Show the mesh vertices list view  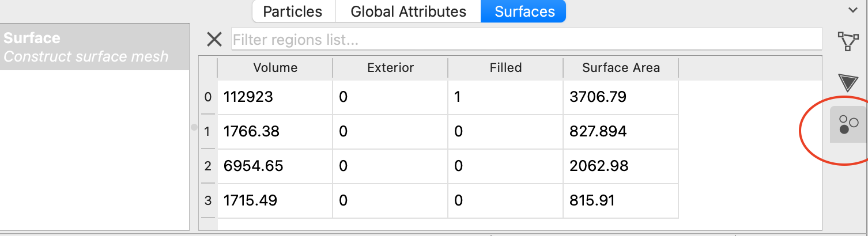point(847,41)
